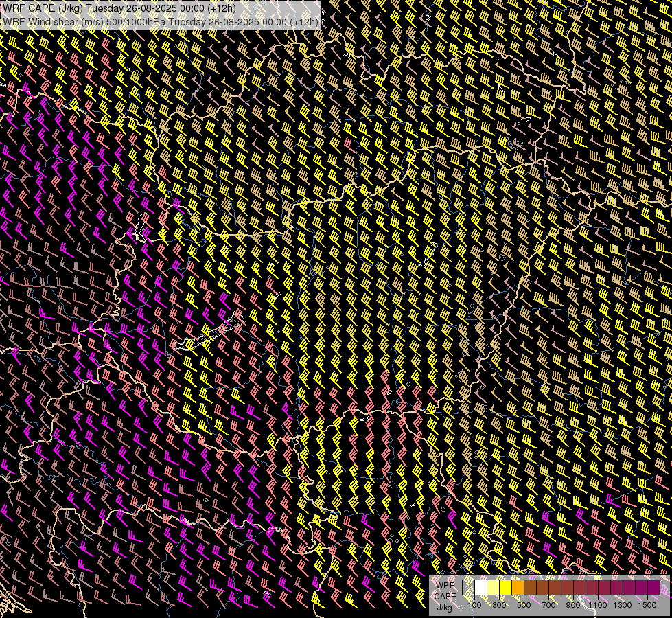672x618 pixels.
Task: Click the WRF CAPE title line
Action: coord(119,8)
